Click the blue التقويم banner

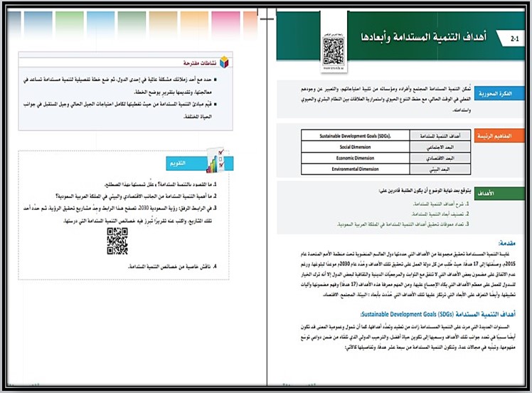point(199,163)
